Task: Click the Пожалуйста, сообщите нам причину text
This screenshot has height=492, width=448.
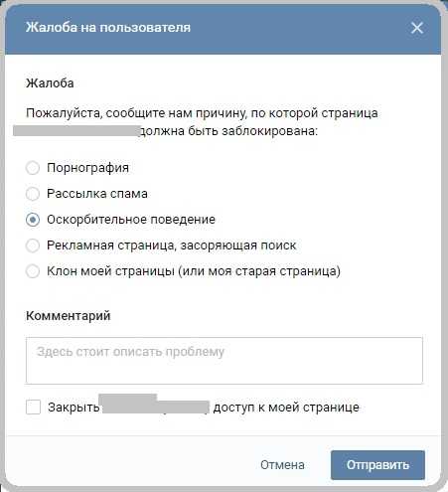Action: click(202, 113)
